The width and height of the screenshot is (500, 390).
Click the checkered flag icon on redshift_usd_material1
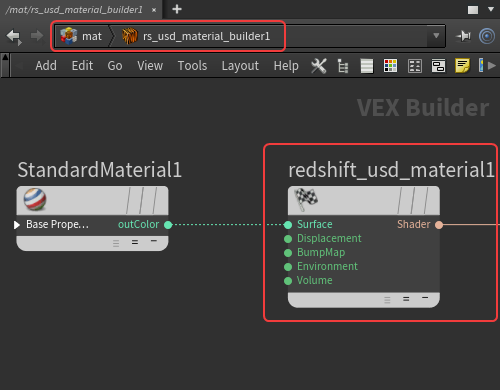[306, 199]
